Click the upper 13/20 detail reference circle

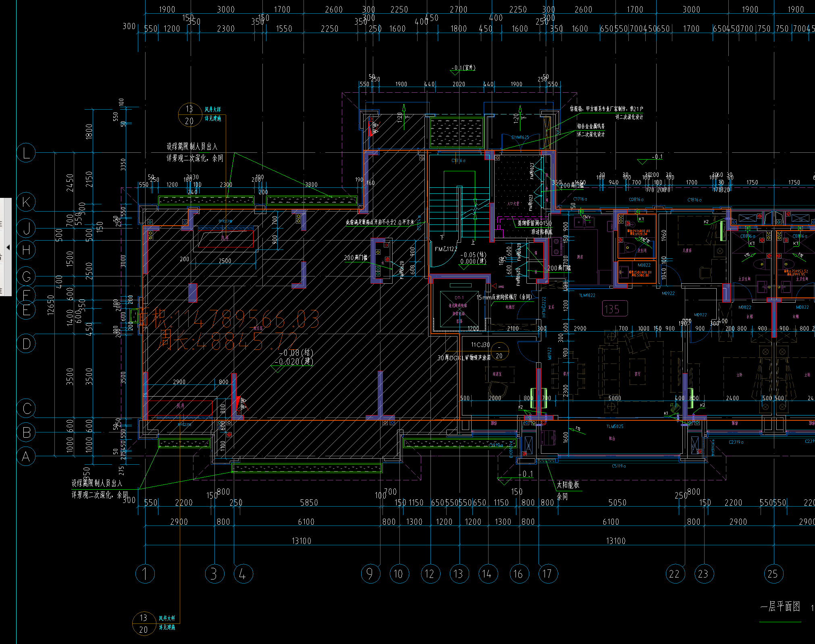[190, 115]
